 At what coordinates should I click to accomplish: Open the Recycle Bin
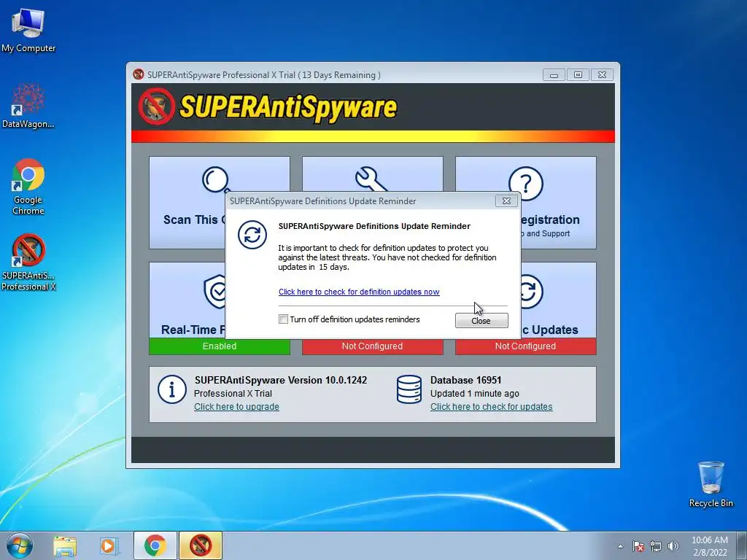(711, 484)
